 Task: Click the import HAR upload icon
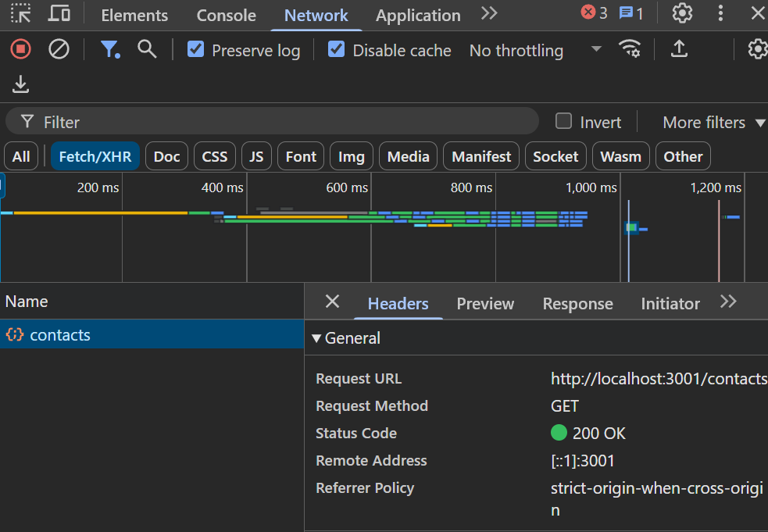point(680,49)
